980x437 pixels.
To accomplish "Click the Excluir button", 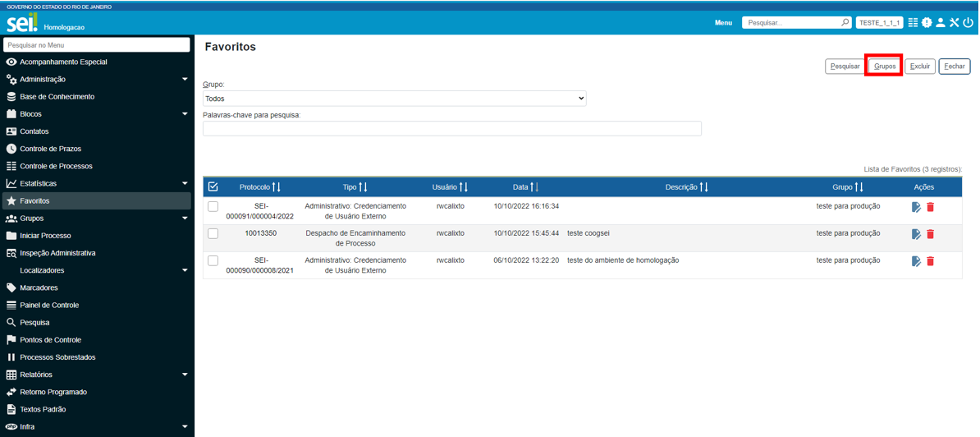I will [920, 67].
